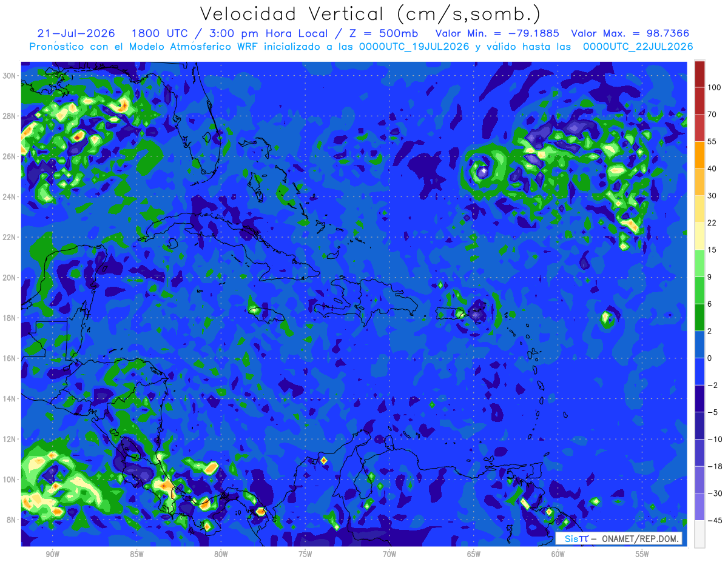Viewport: 728px width, 562px height.
Task: Click the "Valor Max. = 98.7366" value
Action: click(x=630, y=33)
